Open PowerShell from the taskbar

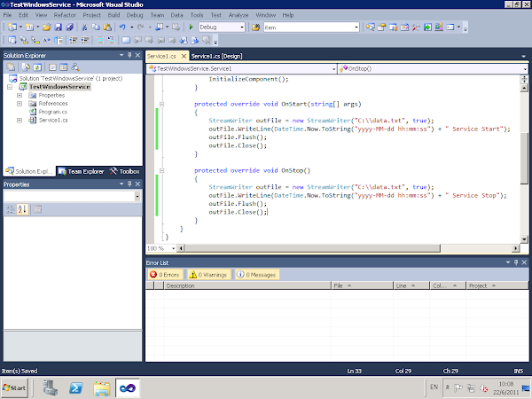tap(75, 387)
